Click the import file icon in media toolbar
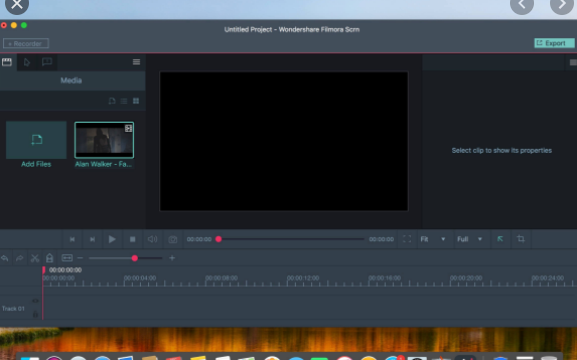 [x=112, y=101]
